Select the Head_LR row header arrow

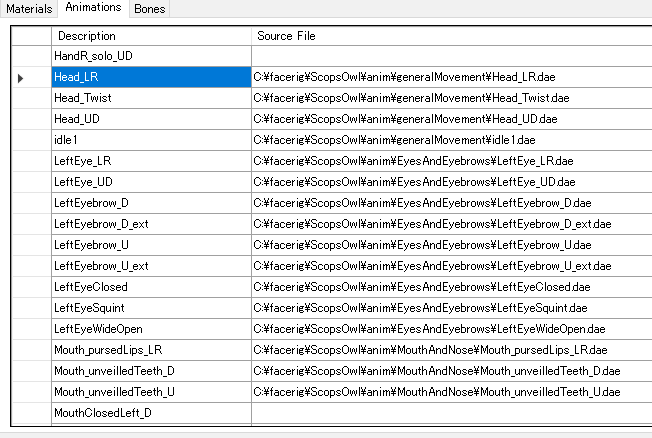[21, 77]
